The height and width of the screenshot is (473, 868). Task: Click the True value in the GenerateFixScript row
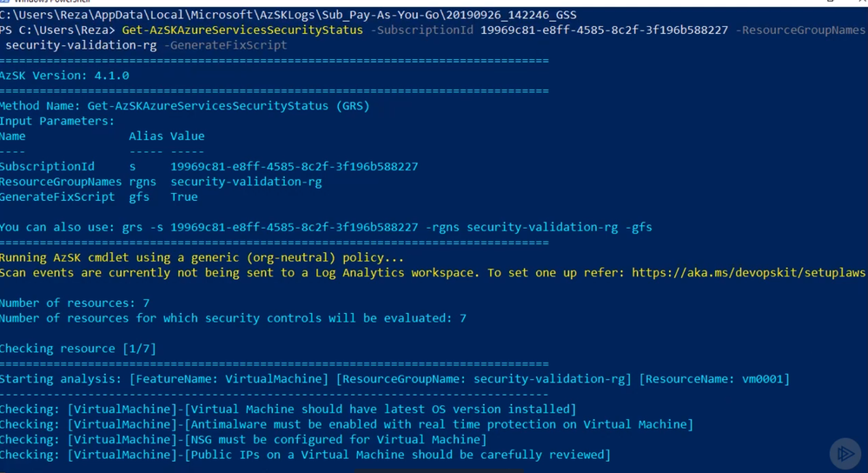pyautogui.click(x=184, y=197)
